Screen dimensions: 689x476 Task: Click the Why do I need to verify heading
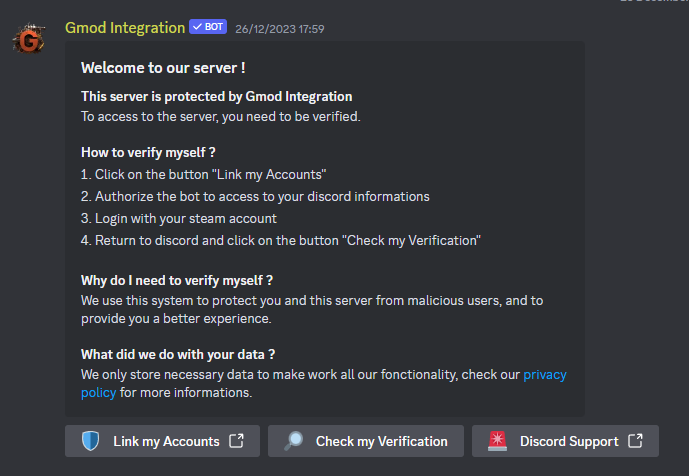tap(177, 280)
